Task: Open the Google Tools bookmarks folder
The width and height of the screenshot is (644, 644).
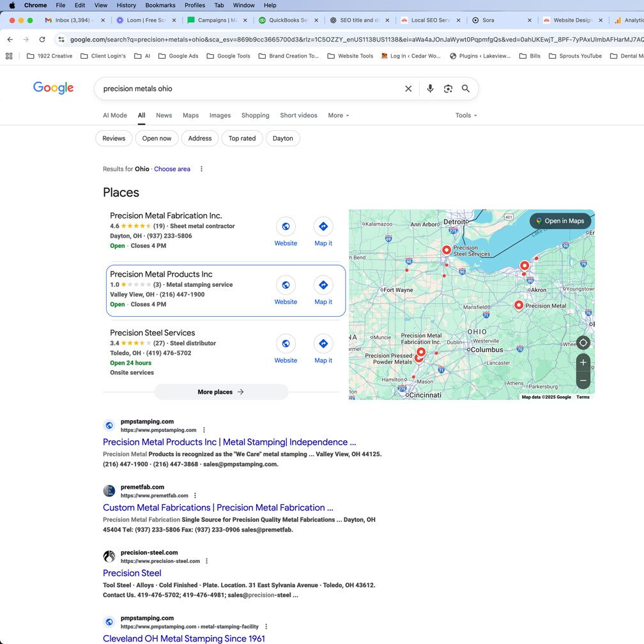Action: point(228,56)
